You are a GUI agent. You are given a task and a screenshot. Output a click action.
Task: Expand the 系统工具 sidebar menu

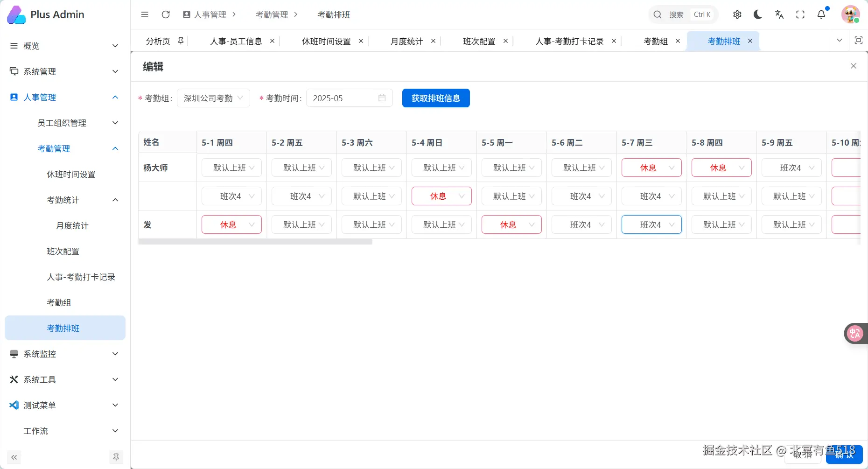point(65,379)
